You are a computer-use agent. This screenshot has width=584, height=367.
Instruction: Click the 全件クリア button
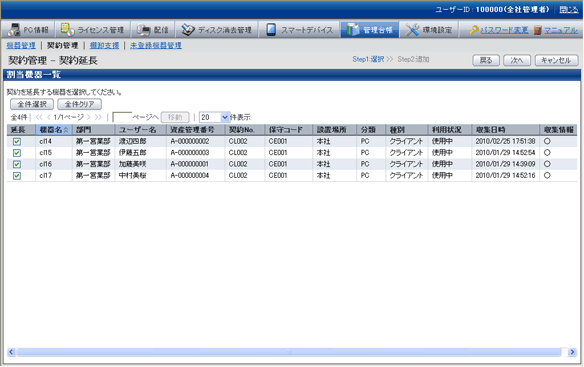(x=79, y=104)
